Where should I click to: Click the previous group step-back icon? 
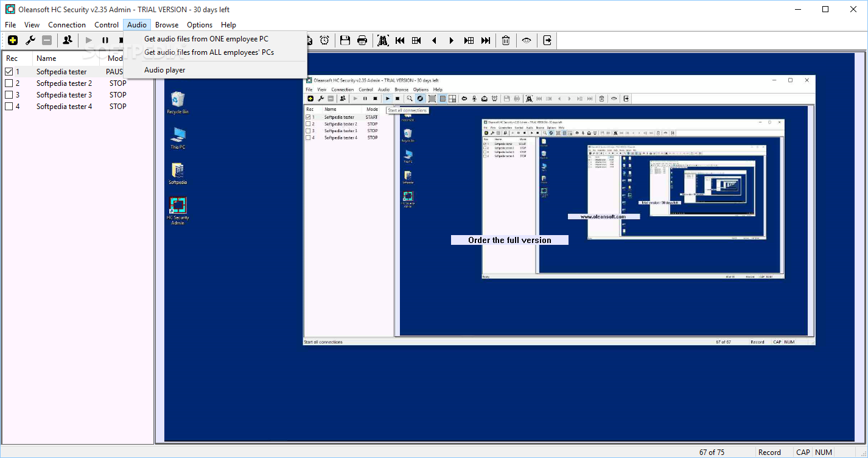(417, 40)
